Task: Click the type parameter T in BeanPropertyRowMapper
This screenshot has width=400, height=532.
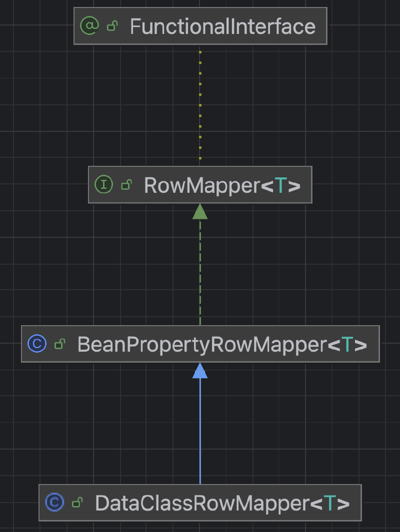Action: [347, 344]
